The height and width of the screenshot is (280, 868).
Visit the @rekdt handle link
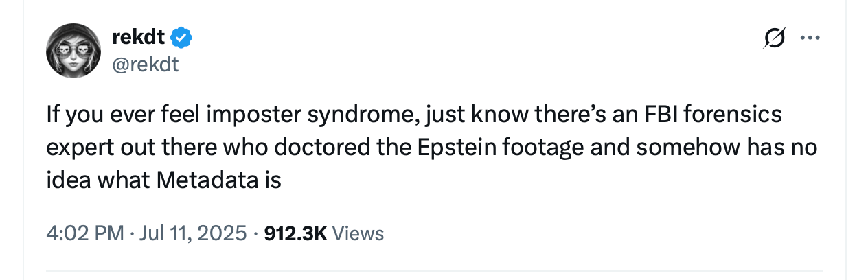click(144, 65)
